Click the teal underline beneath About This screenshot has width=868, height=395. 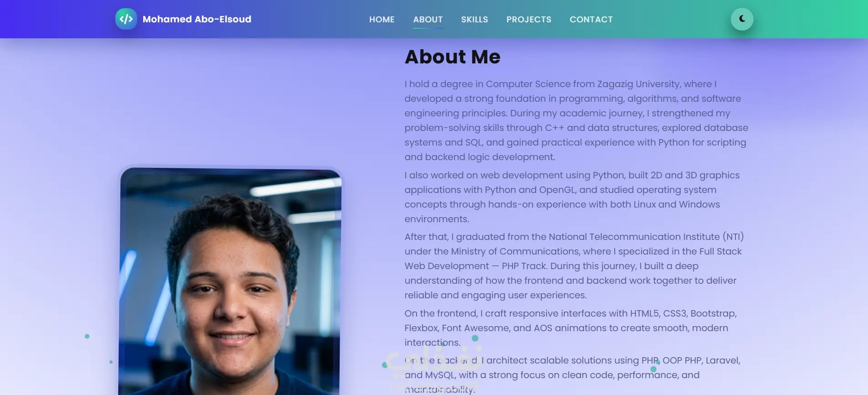click(x=428, y=28)
